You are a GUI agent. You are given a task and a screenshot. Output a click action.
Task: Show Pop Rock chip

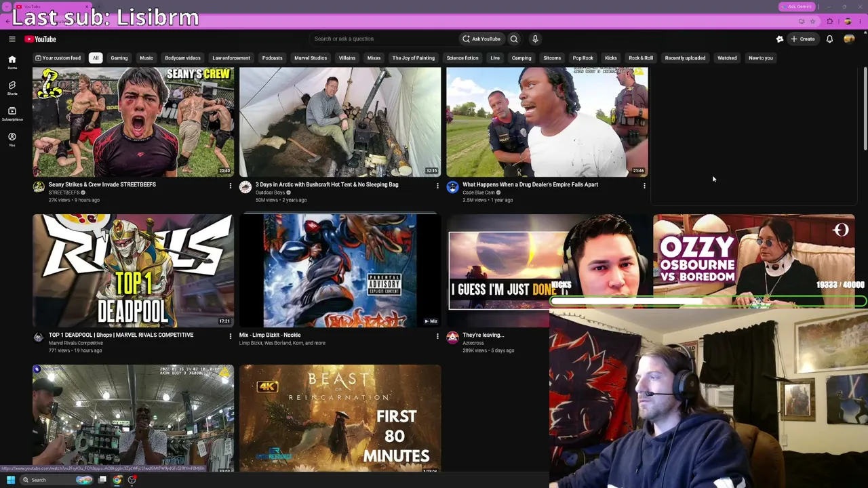point(583,58)
